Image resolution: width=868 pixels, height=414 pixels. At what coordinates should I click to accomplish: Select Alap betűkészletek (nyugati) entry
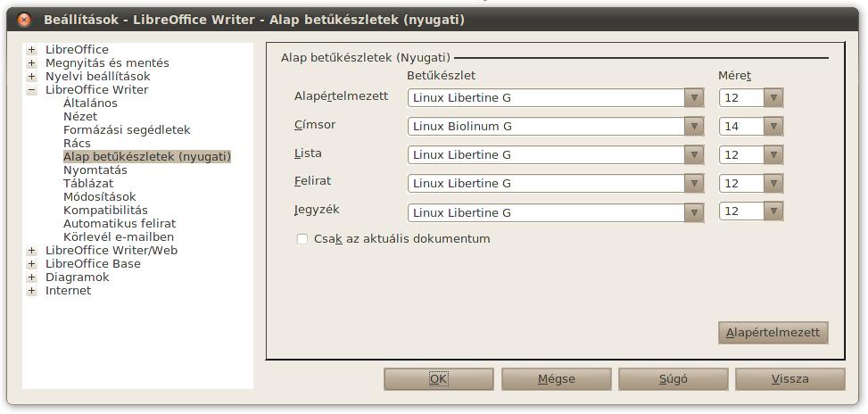click(x=146, y=157)
